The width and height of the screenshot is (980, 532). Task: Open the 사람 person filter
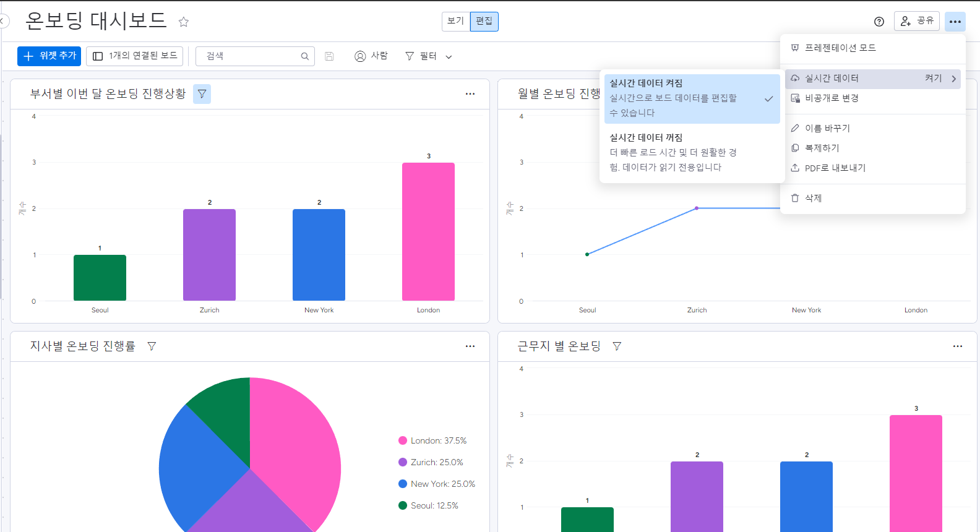coord(371,56)
